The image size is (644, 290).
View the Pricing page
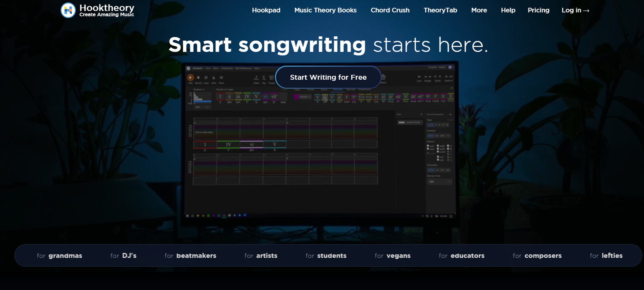(x=539, y=10)
